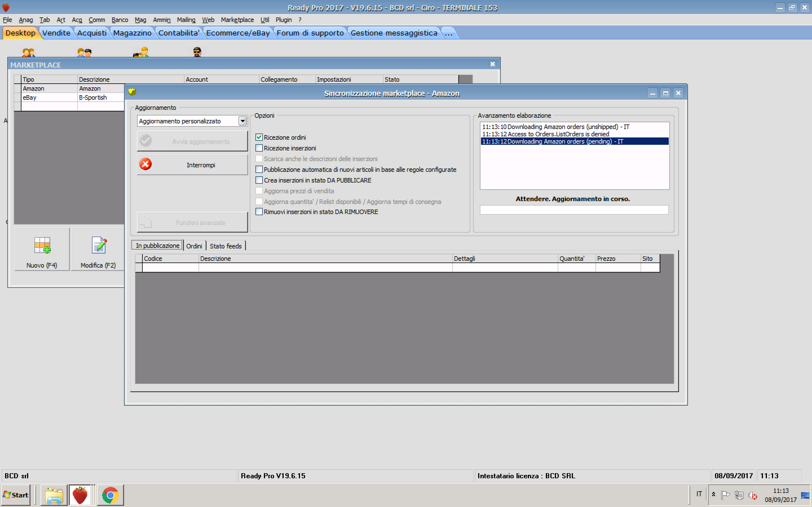Show hidden tray icons with the chevron

[x=713, y=495]
